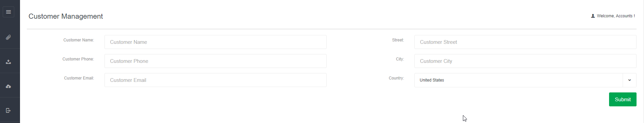This screenshot has height=123, width=644.
Task: Expand the Country dropdown arrow
Action: point(629,80)
